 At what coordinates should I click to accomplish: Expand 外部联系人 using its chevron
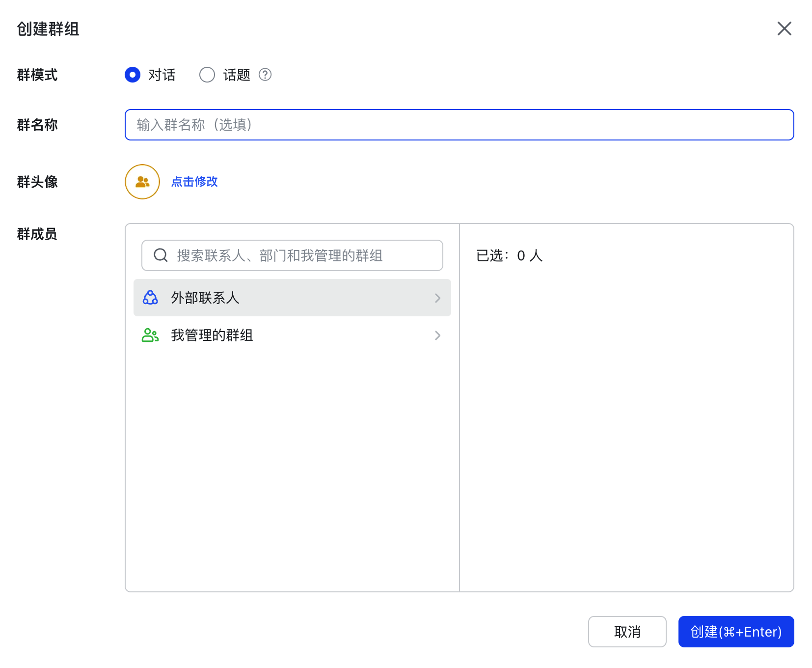(x=437, y=298)
